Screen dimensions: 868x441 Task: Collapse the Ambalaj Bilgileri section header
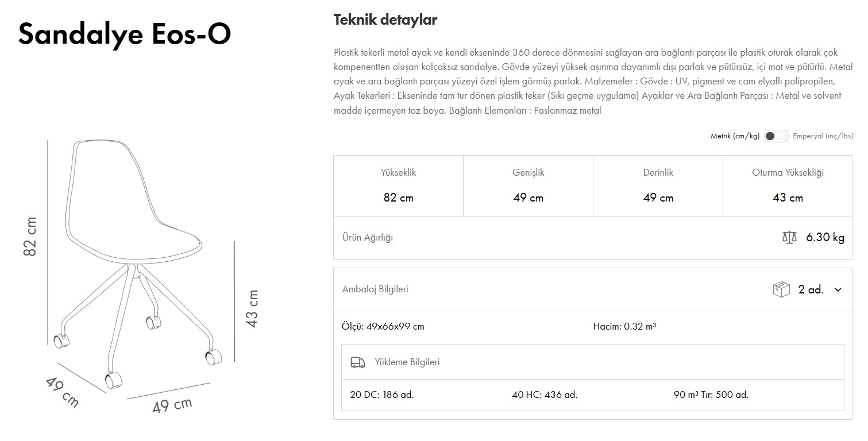[x=375, y=289]
